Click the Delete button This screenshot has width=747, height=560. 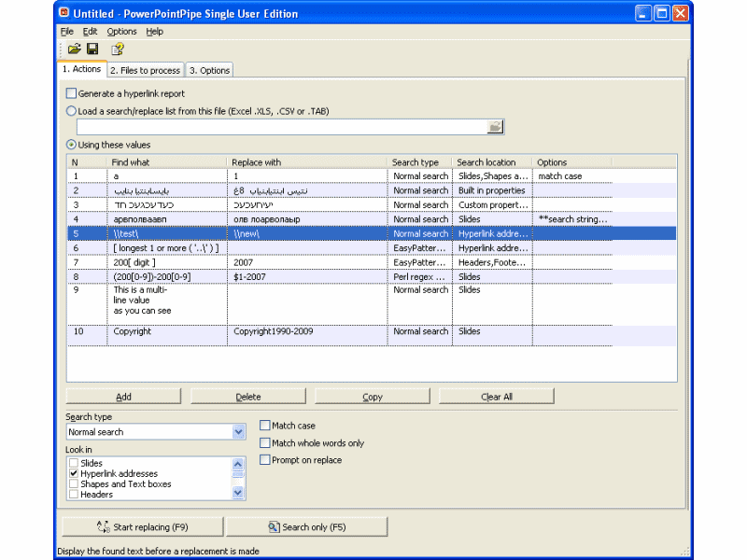(248, 396)
